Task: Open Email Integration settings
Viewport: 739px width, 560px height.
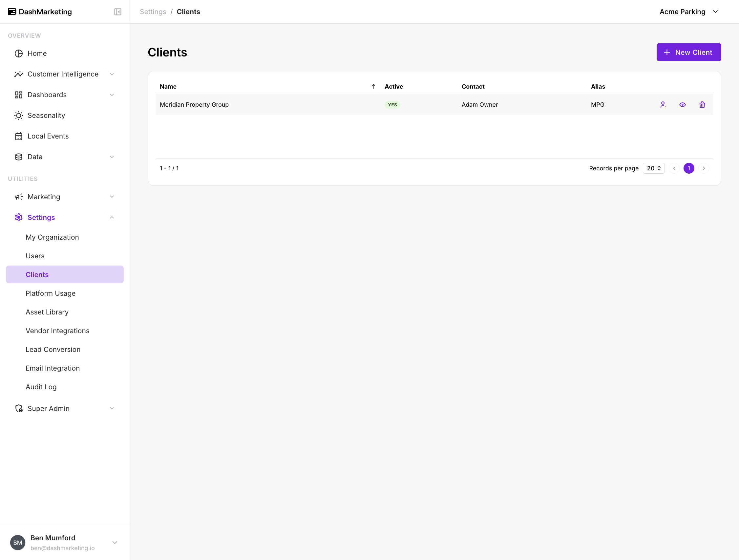Action: click(65, 368)
